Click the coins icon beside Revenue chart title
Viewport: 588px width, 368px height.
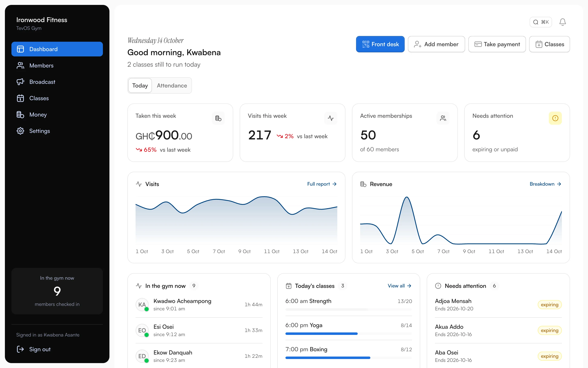coord(363,184)
